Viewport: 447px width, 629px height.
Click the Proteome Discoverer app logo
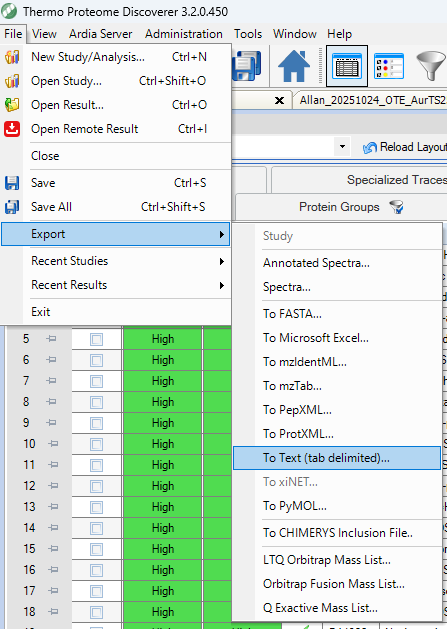[9, 11]
